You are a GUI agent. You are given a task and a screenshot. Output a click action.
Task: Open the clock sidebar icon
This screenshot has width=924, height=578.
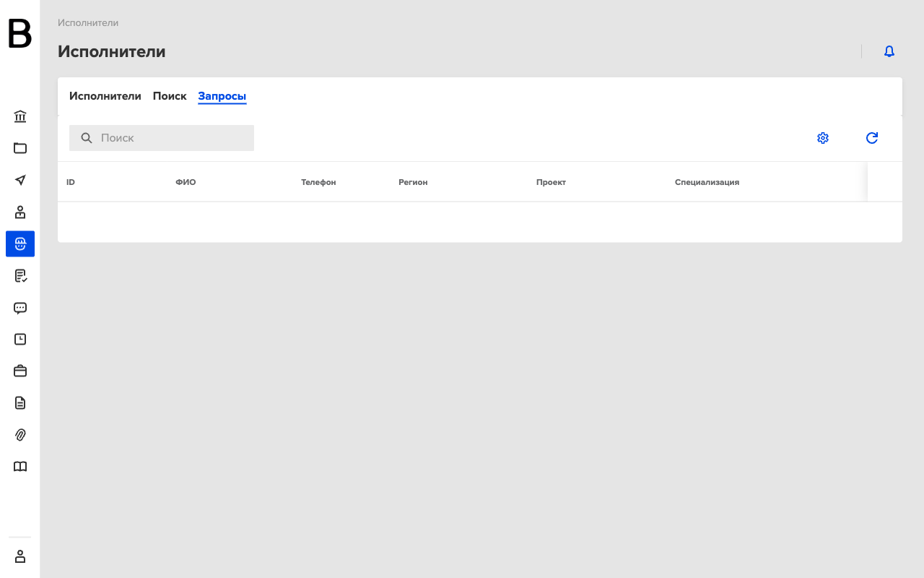(x=20, y=339)
